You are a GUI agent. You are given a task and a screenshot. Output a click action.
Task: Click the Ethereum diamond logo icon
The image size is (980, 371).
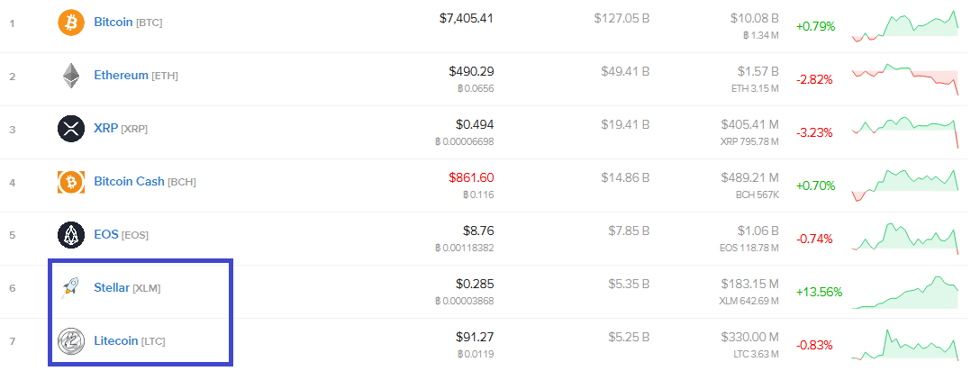pyautogui.click(x=70, y=76)
